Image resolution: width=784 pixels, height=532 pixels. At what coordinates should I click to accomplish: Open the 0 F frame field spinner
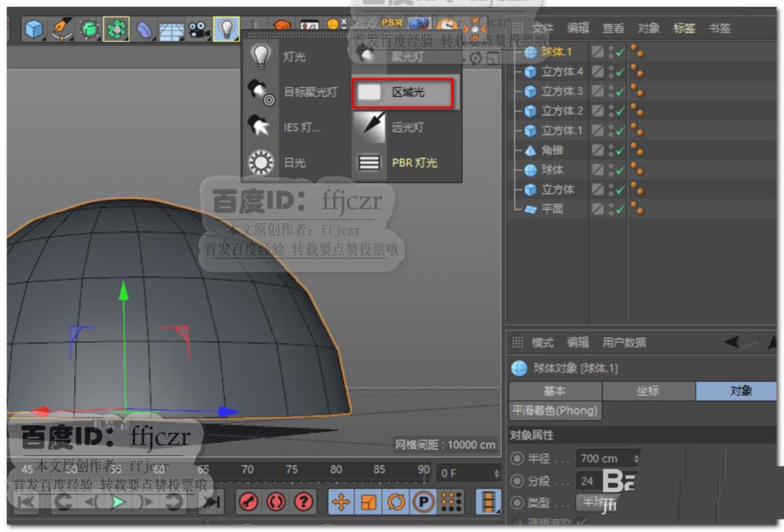496,473
